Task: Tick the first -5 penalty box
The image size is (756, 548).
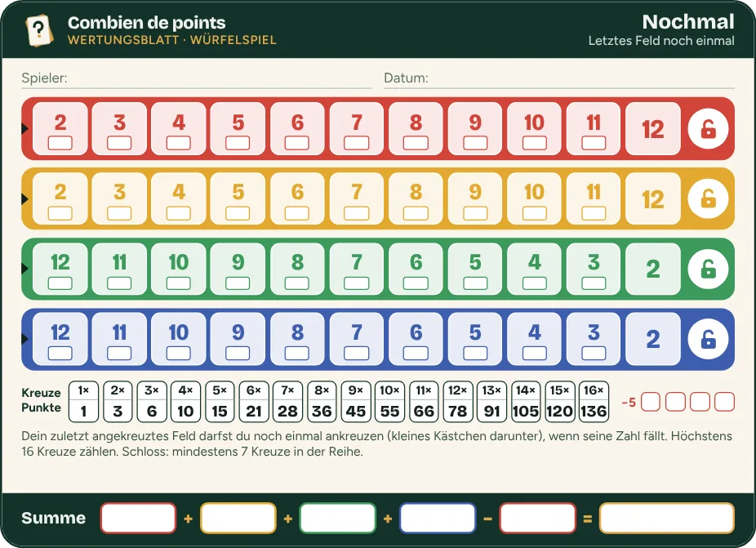Action: (651, 402)
